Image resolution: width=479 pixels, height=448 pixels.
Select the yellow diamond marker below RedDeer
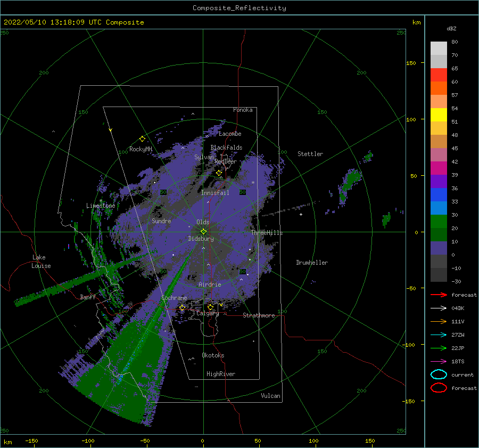click(219, 173)
